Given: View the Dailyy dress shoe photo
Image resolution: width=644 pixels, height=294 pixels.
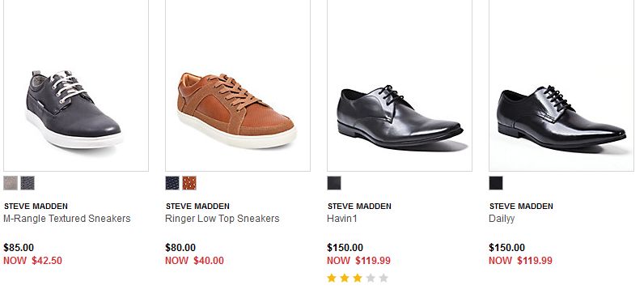Looking at the screenshot, I should coord(561,85).
